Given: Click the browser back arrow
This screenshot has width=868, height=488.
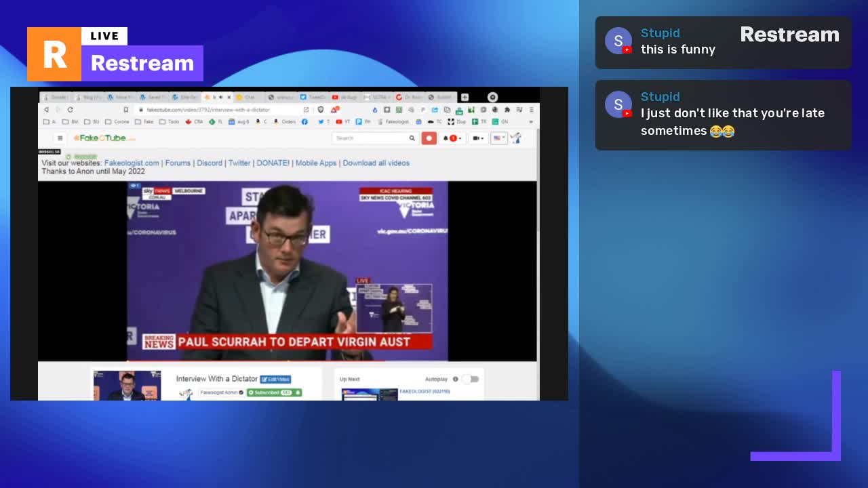Looking at the screenshot, I should tap(46, 110).
